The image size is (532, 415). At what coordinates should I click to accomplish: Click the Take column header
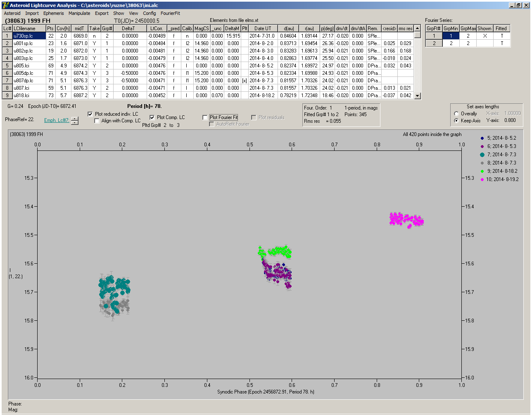pyautogui.click(x=95, y=29)
